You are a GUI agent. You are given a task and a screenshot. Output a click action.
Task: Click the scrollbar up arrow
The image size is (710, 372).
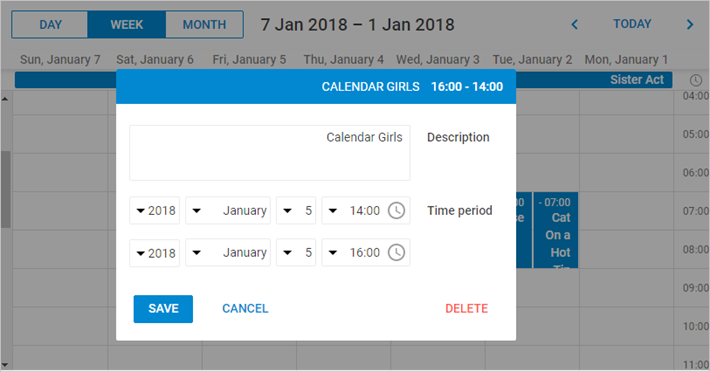pyautogui.click(x=5, y=98)
